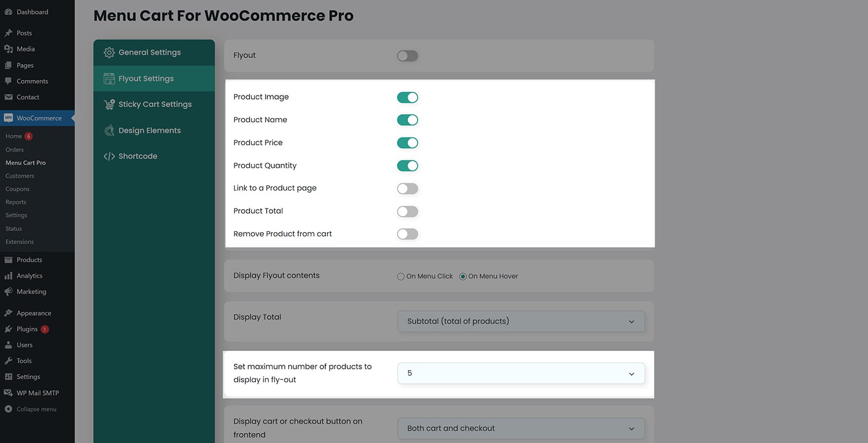Open the Display Total dropdown
This screenshot has height=443, width=868.
521,321
